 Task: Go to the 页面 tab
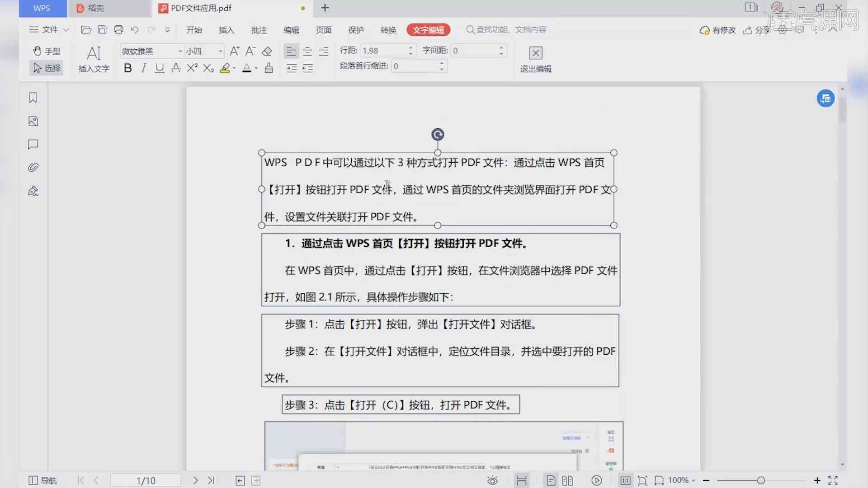pyautogui.click(x=324, y=30)
